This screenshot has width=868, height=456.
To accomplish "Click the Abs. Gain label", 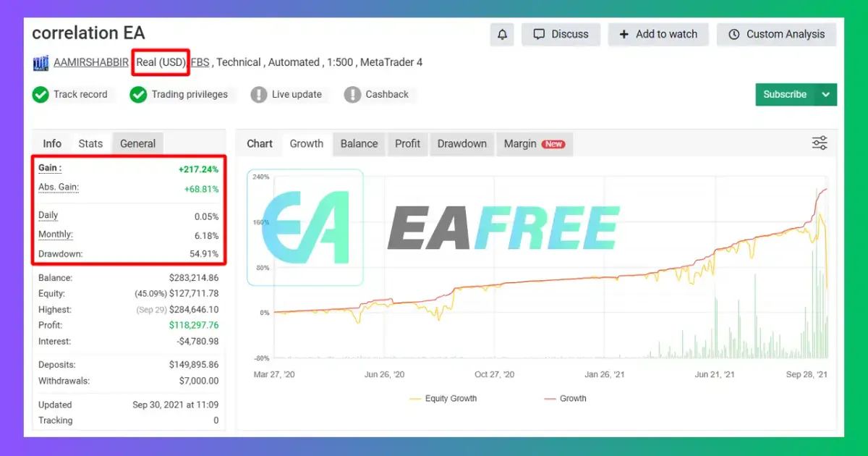I will pos(59,187).
